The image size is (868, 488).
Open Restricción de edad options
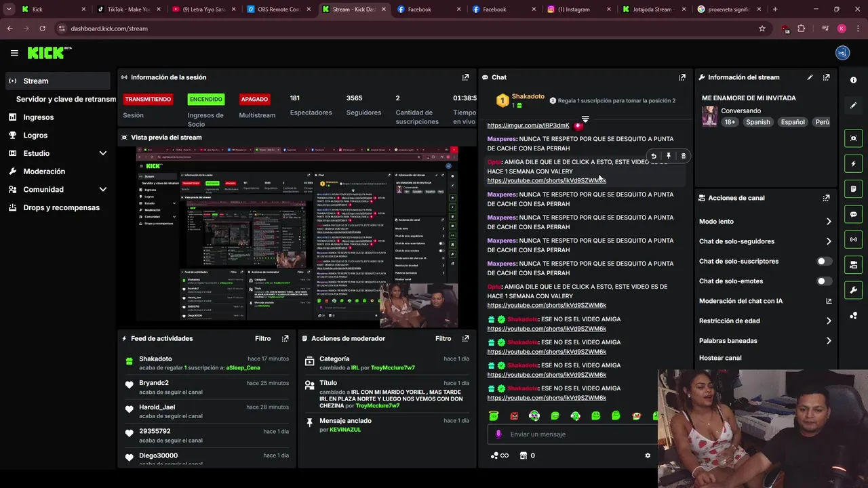765,321
